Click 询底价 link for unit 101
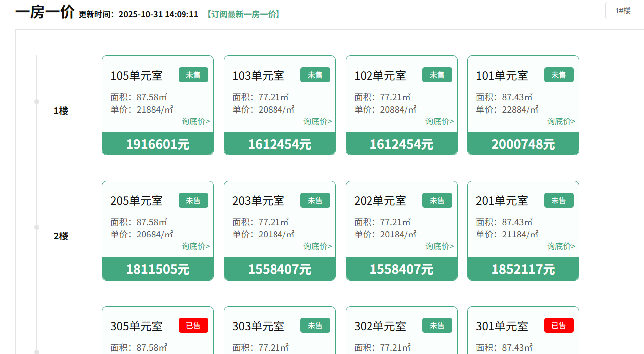Screen dimensions: 644x354 coord(561,121)
